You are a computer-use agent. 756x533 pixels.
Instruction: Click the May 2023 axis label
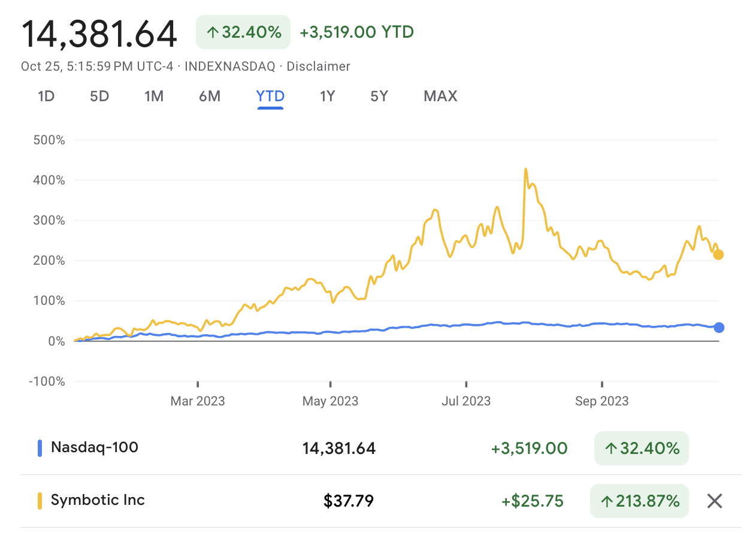[331, 401]
